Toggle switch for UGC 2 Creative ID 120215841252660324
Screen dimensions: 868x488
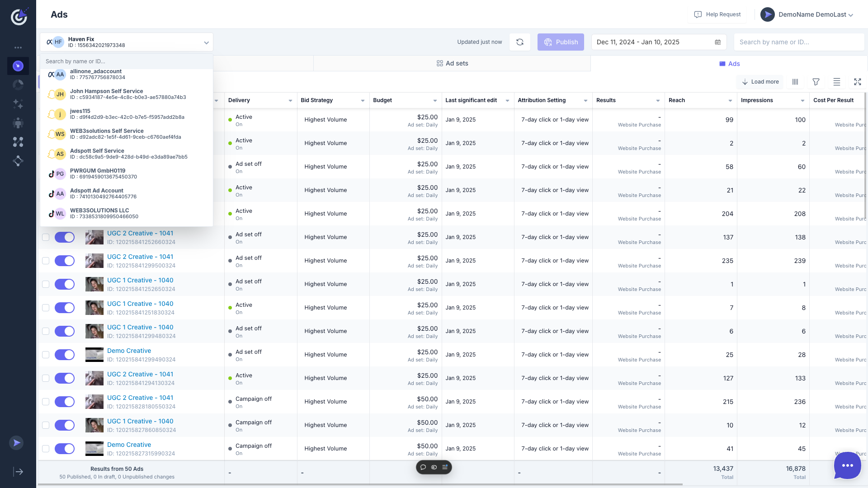[x=65, y=237]
